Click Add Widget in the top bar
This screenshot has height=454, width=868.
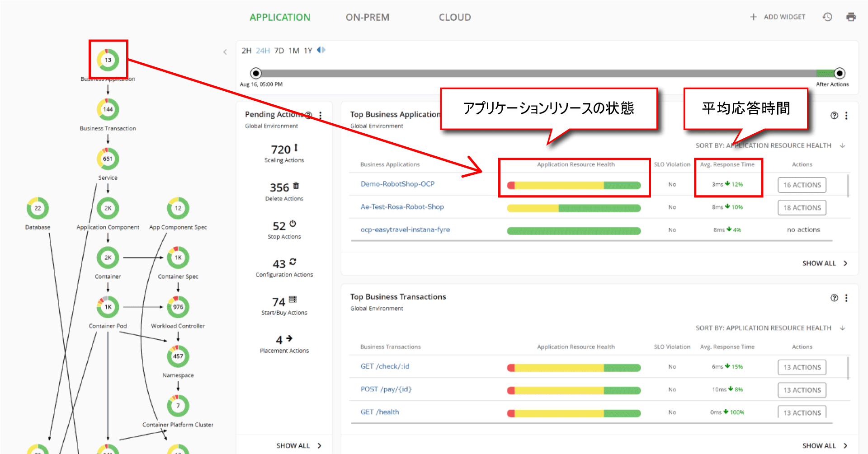[778, 17]
